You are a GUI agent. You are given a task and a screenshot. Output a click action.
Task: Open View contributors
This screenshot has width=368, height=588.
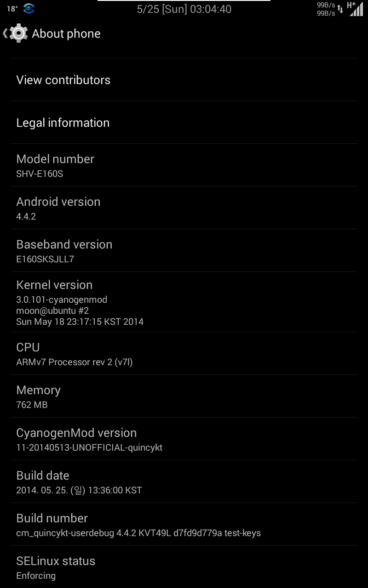[x=184, y=80]
